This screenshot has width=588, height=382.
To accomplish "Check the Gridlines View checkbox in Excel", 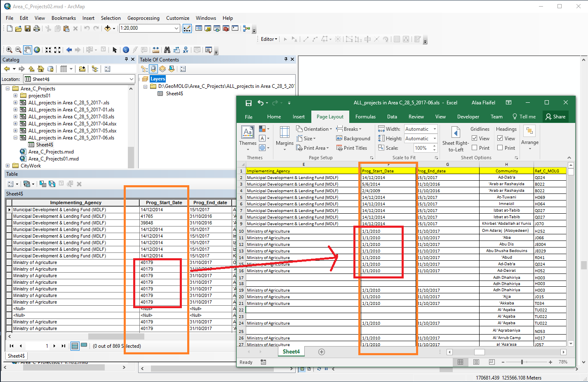I will 475,139.
